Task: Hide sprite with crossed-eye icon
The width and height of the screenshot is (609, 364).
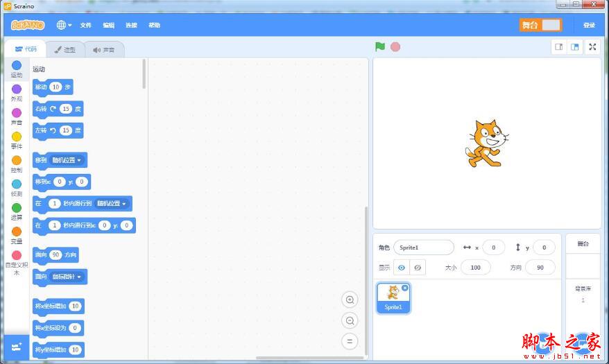Action: click(x=418, y=268)
